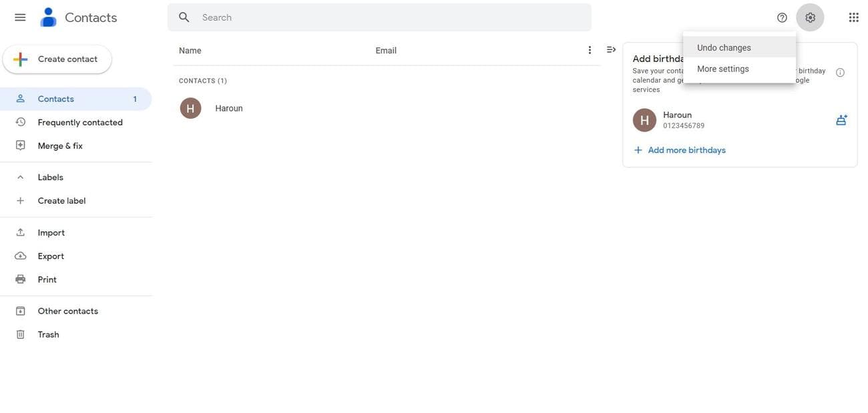The height and width of the screenshot is (413, 868).
Task: Collapse the Labels section
Action: [21, 177]
